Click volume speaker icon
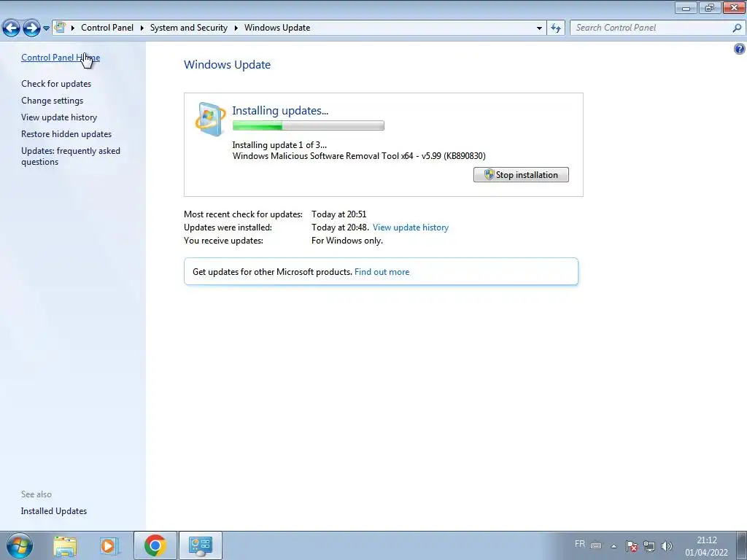This screenshot has width=747, height=560. (x=667, y=546)
